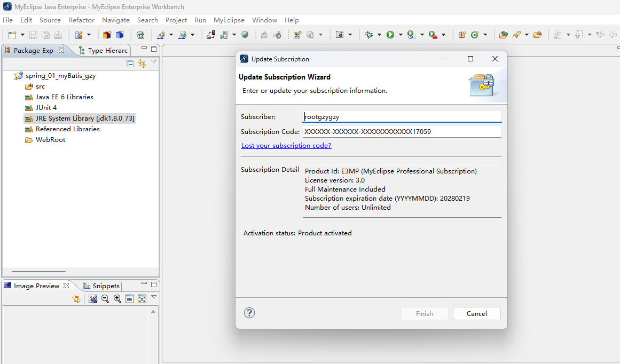The height and width of the screenshot is (364, 620).
Task: Click the Subscriber input field
Action: [402, 116]
